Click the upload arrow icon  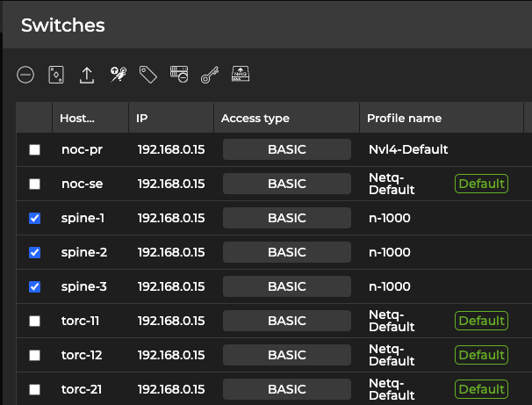[x=87, y=76]
